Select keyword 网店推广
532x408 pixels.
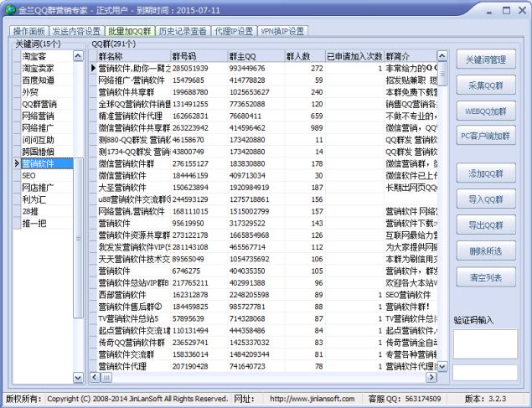pos(47,187)
